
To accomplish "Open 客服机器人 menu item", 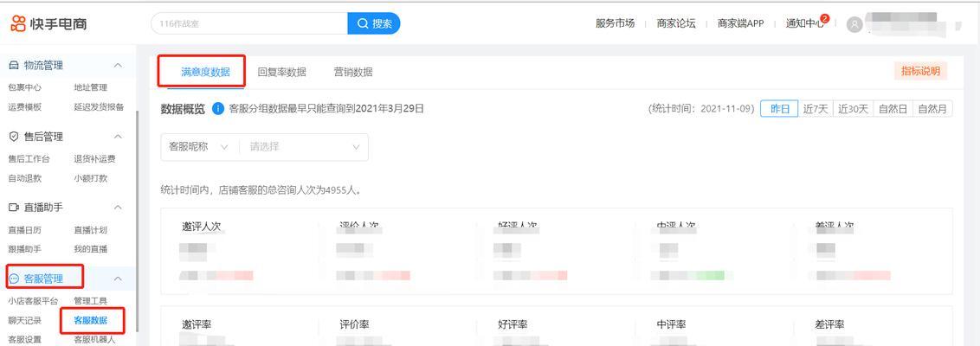I will pos(94,340).
